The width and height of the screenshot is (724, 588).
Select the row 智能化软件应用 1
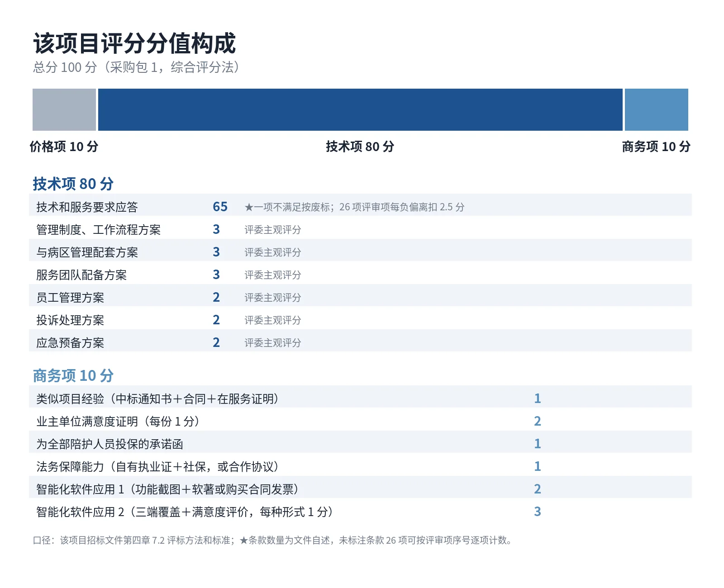[x=360, y=487]
